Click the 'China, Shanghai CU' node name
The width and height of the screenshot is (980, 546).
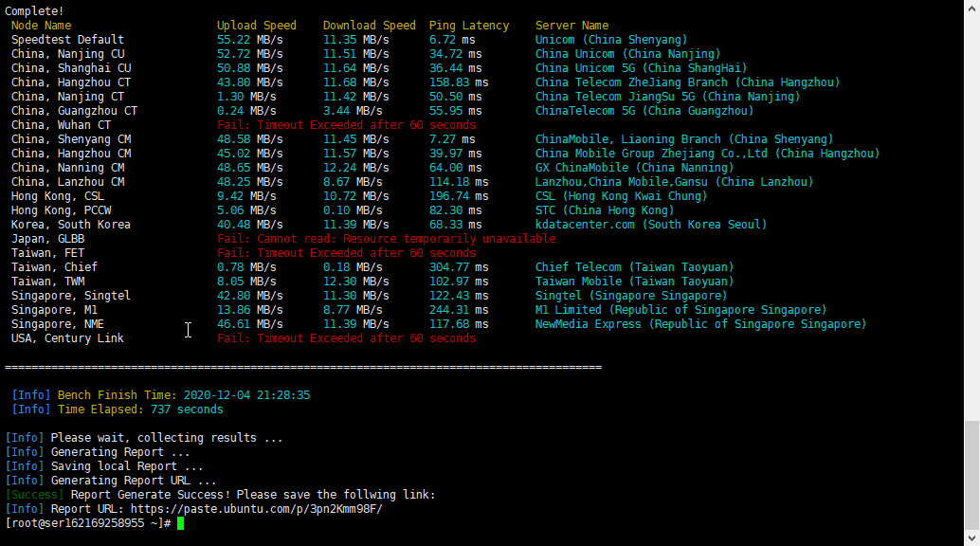pyautogui.click(x=71, y=68)
